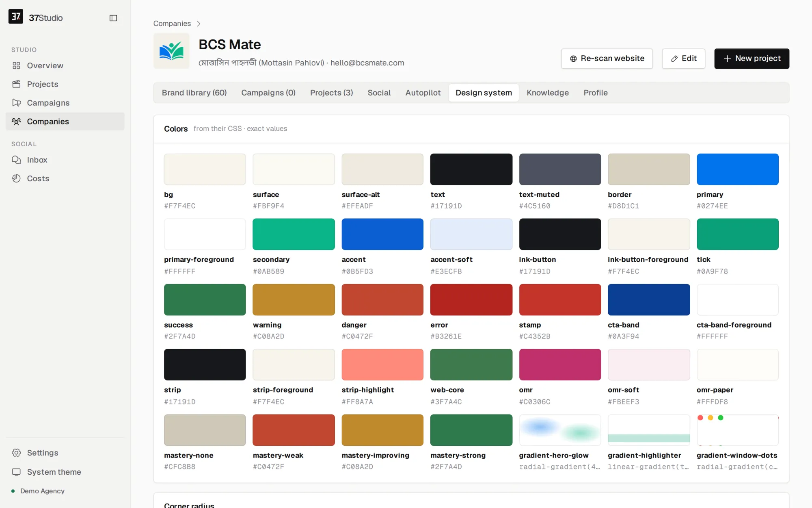Switch to the Knowledge tab
Viewport: 812px width, 508px height.
547,93
